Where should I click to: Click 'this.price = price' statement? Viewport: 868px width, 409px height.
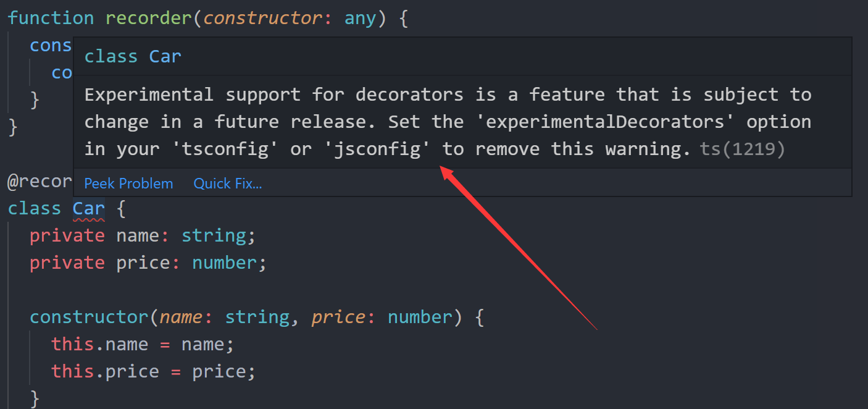tap(153, 371)
